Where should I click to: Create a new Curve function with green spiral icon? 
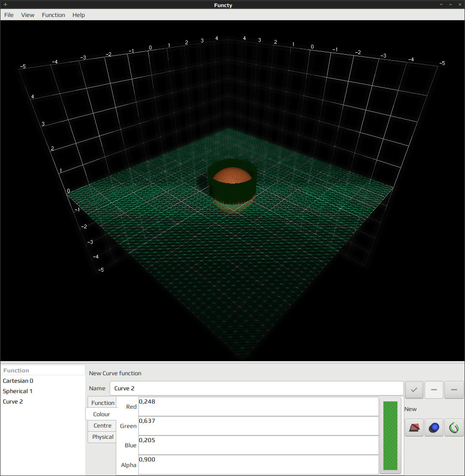(454, 428)
